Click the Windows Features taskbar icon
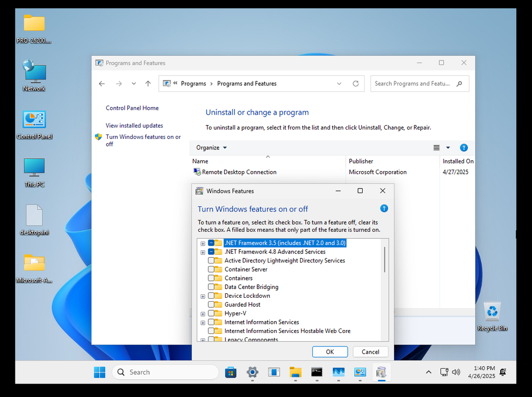 (381, 372)
